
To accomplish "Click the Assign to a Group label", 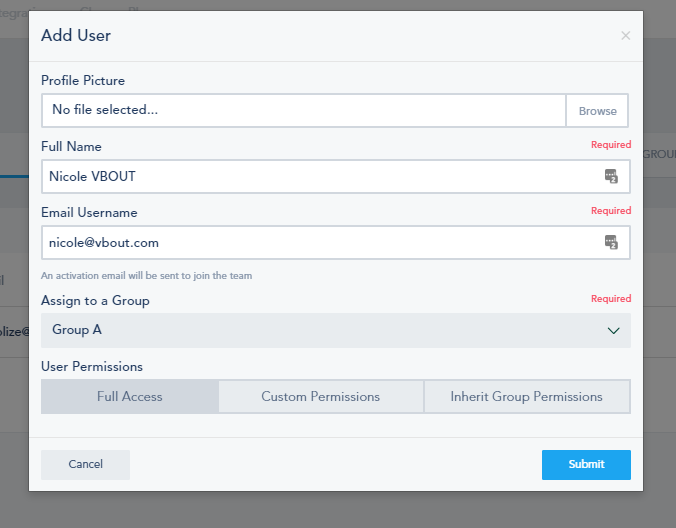I will (95, 300).
